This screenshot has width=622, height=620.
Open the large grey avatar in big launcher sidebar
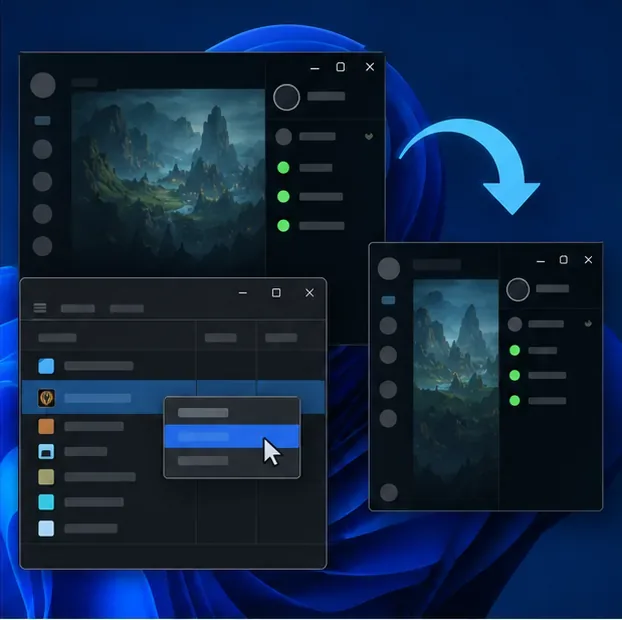click(x=43, y=85)
